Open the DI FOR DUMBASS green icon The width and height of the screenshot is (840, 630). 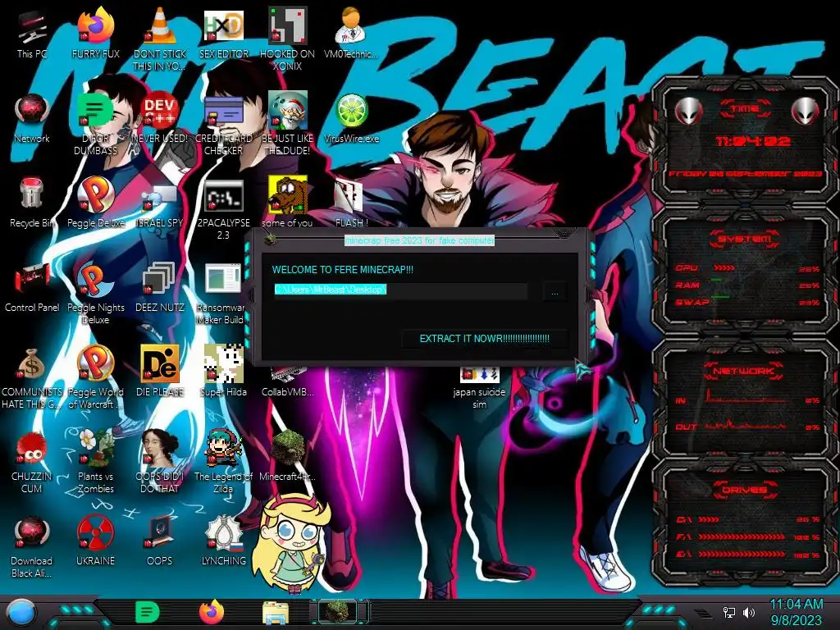(95, 125)
